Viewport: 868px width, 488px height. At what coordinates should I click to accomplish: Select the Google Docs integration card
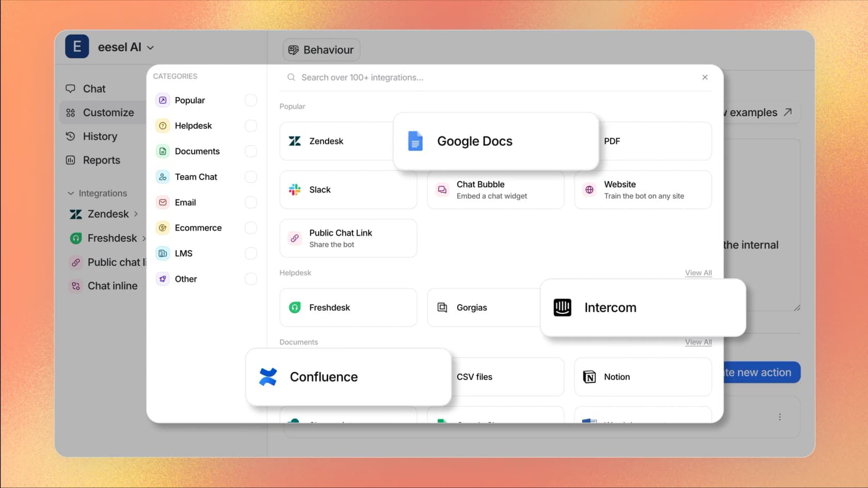coord(496,141)
